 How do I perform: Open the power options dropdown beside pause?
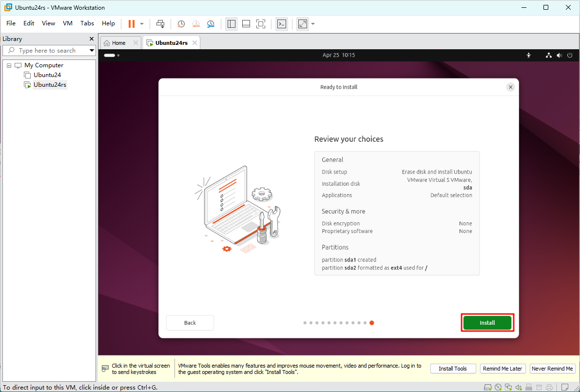[142, 24]
